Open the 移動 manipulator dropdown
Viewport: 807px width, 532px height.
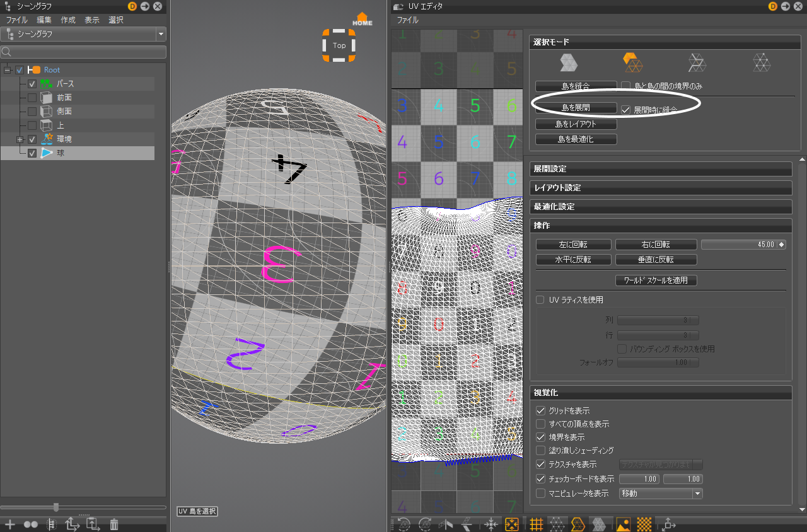pyautogui.click(x=661, y=494)
